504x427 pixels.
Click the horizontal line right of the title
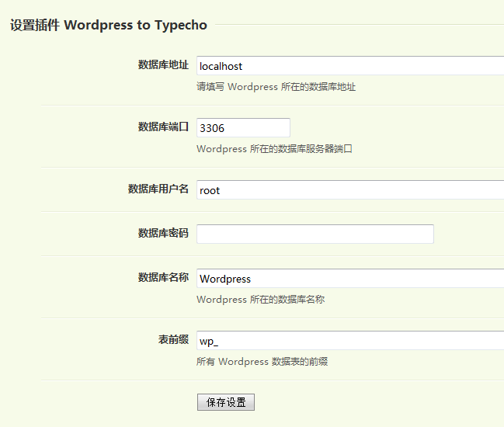357,25
